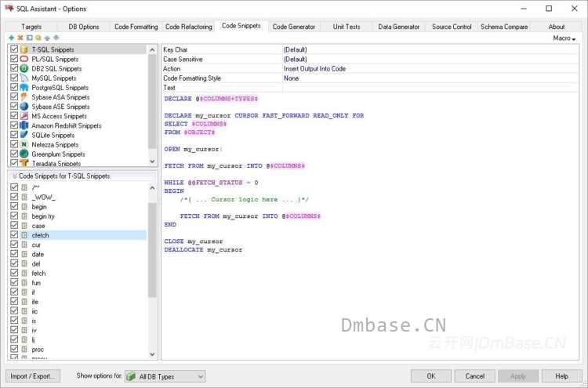Click the Netezza Snippets N icon
The height and width of the screenshot is (388, 588).
coord(24,144)
